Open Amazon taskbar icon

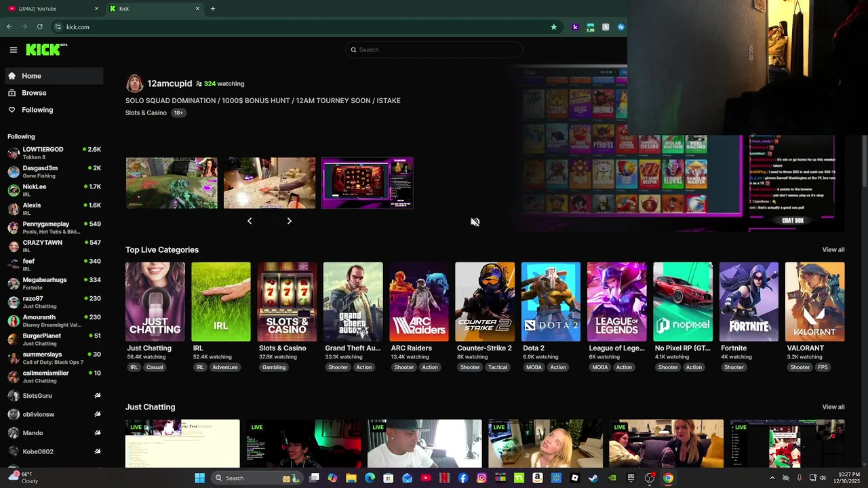(538, 478)
